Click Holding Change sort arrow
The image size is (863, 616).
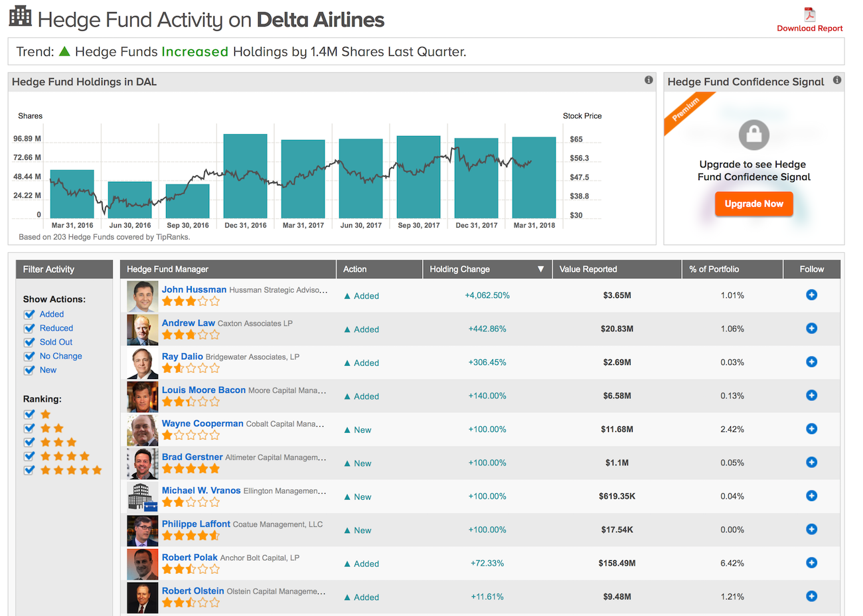point(540,269)
